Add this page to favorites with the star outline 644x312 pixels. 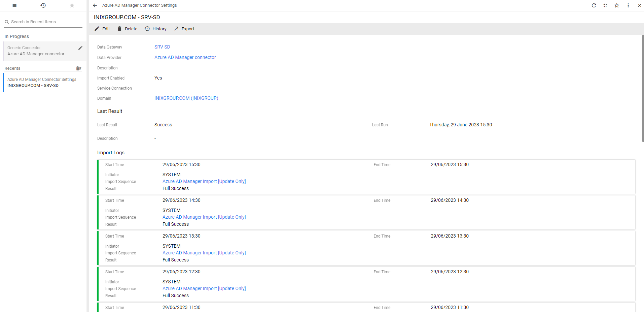tap(617, 5)
